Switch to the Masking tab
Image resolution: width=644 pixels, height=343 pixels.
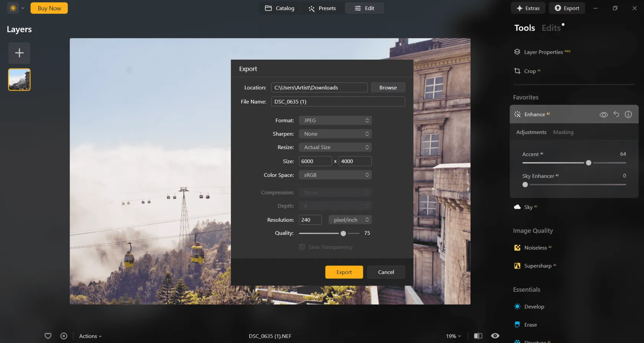click(x=563, y=132)
